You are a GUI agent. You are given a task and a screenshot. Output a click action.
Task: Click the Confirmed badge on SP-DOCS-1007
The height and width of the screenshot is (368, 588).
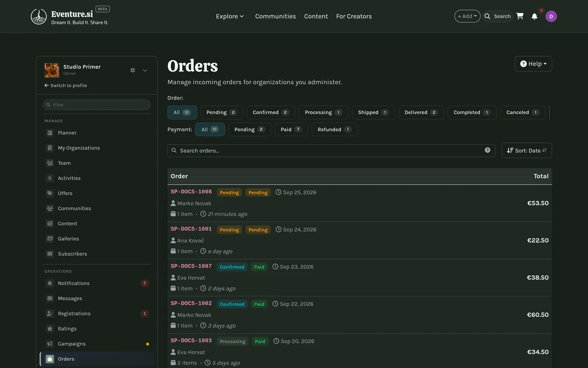(232, 267)
